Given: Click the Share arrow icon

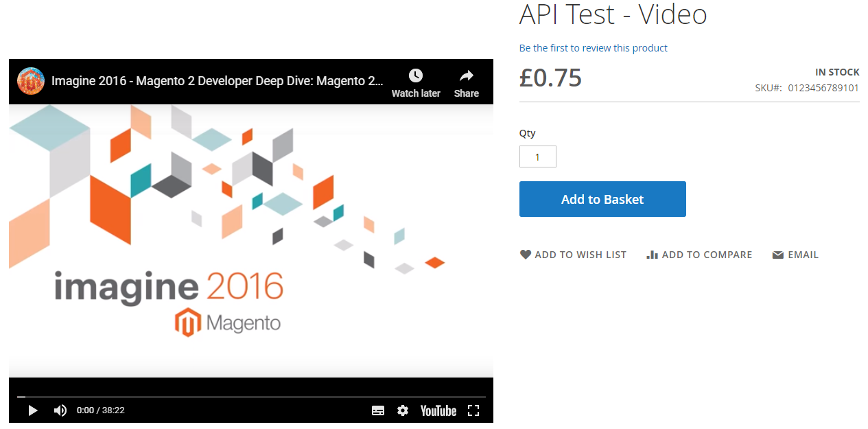Looking at the screenshot, I should pyautogui.click(x=467, y=76).
